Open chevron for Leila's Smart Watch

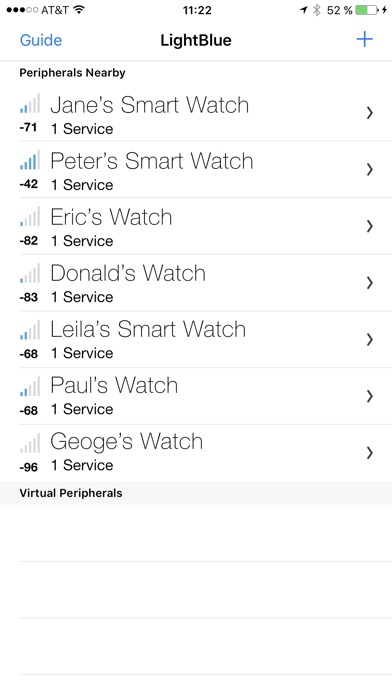[369, 340]
